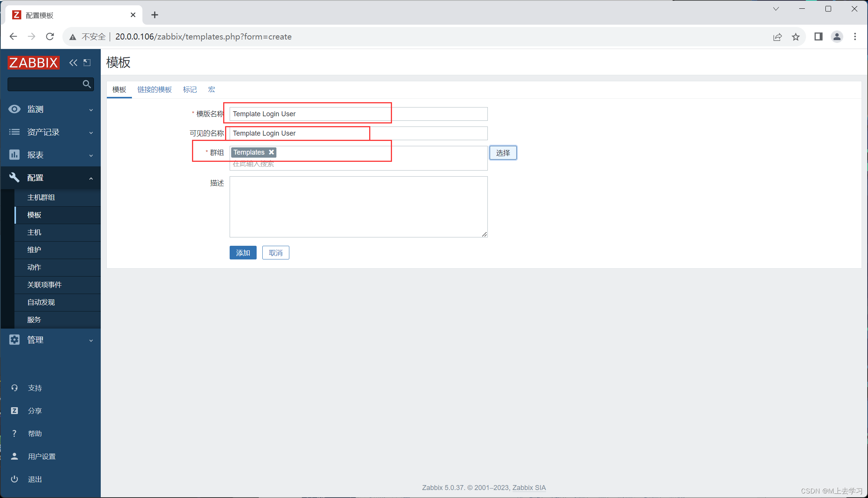Click the 管理 gear icon
Image resolution: width=868 pixels, height=498 pixels.
point(14,340)
